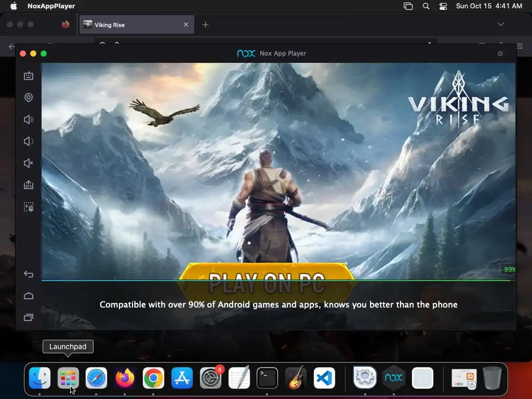Open Trash from the Dock
The height and width of the screenshot is (399, 532).
point(493,378)
